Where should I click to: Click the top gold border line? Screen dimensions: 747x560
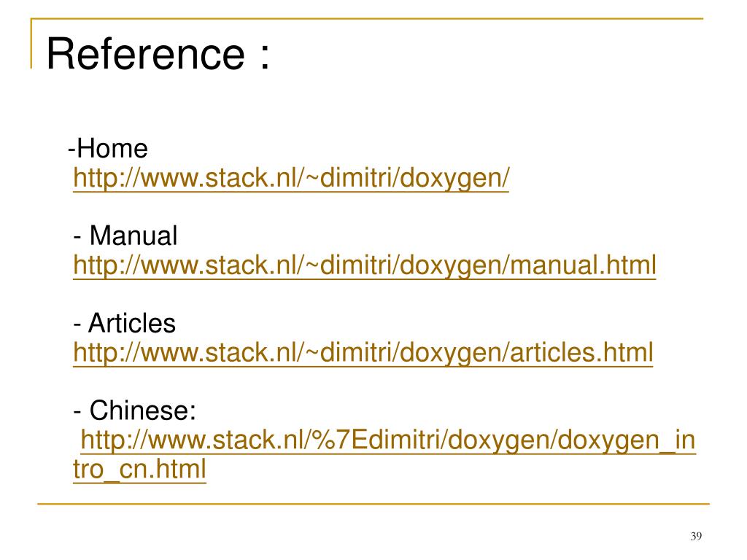[x=367, y=19]
